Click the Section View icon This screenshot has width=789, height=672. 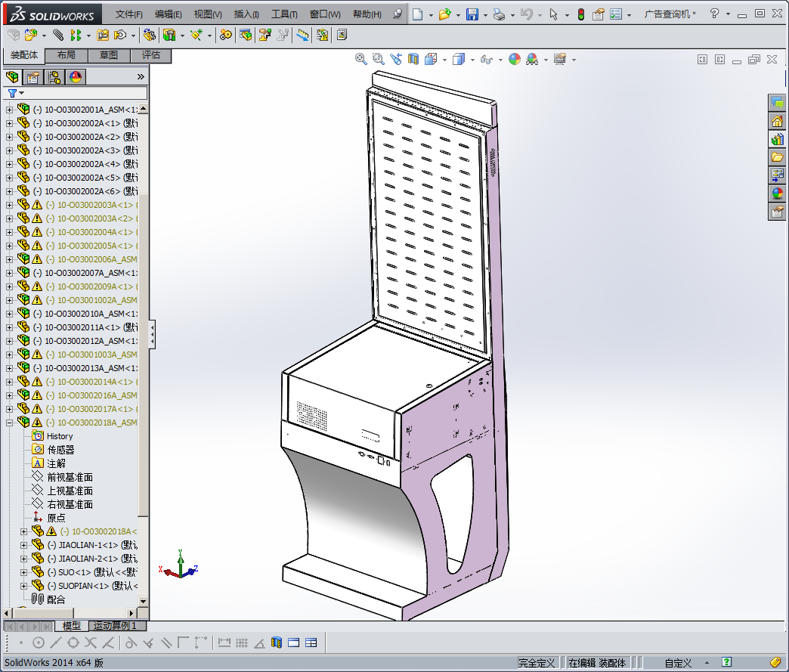[413, 59]
